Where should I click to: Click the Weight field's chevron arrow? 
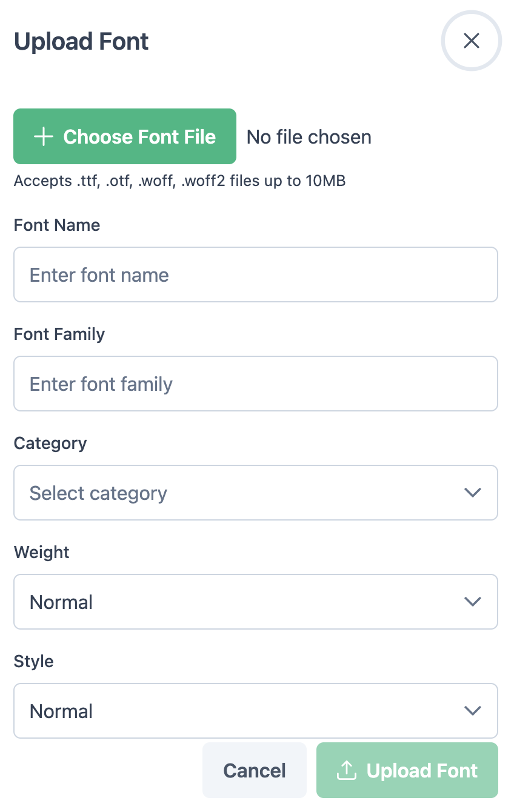point(472,602)
